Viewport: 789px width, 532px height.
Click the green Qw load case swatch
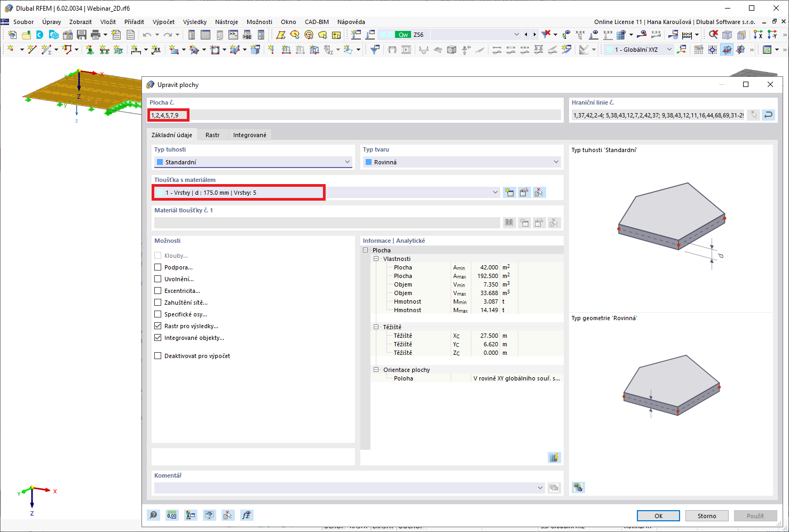[x=403, y=35]
